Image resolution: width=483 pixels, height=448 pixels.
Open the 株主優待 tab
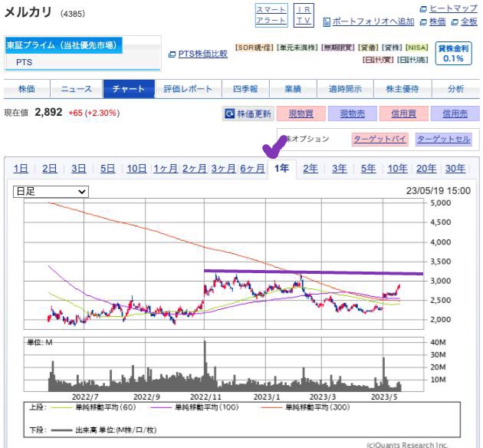coord(402,89)
